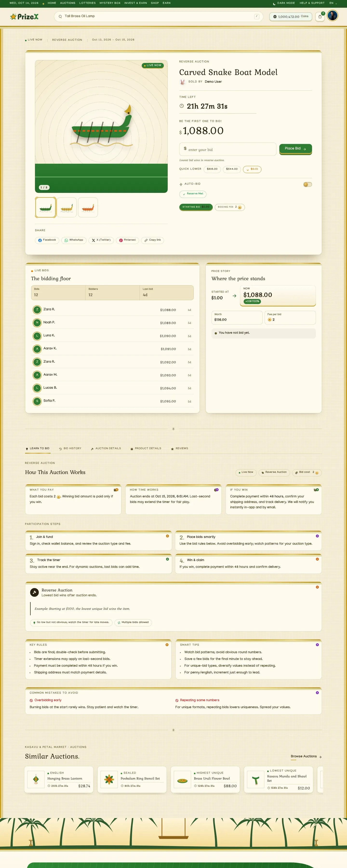Click the Demo User seller avatar
Image resolution: width=347 pixels, height=868 pixels.
click(x=183, y=82)
